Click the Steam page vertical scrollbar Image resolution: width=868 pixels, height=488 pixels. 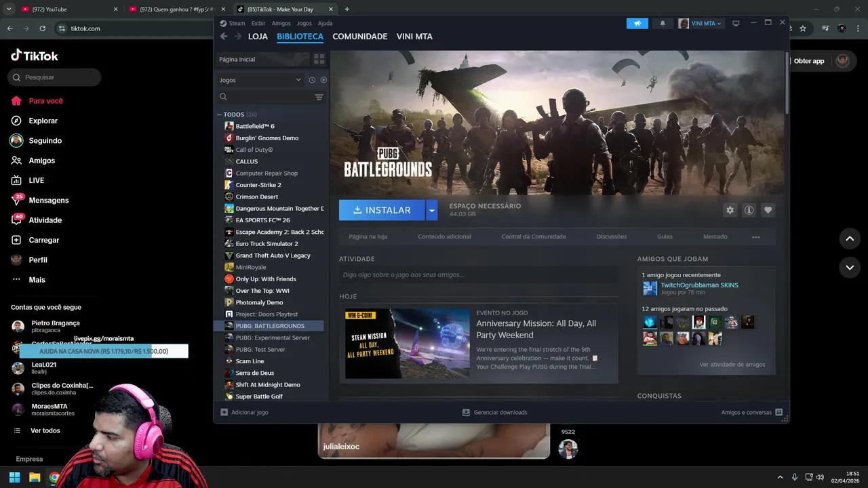pos(787,83)
